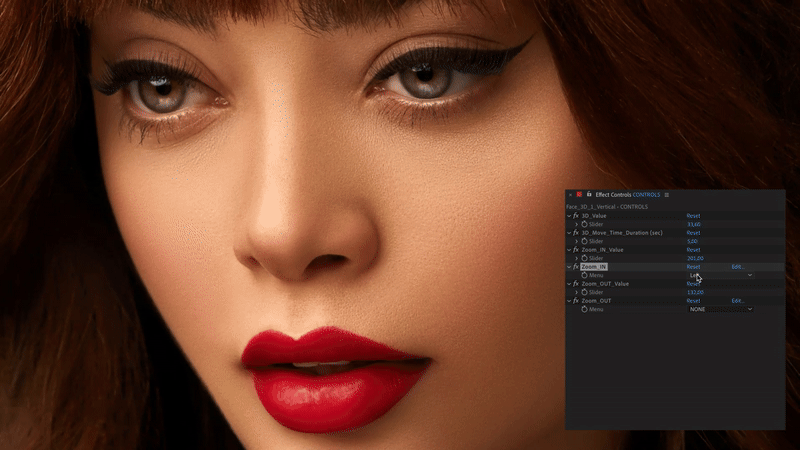800x450 pixels.
Task: Click stopwatch for Zoom_IN_Value Slider
Action: [x=584, y=258]
